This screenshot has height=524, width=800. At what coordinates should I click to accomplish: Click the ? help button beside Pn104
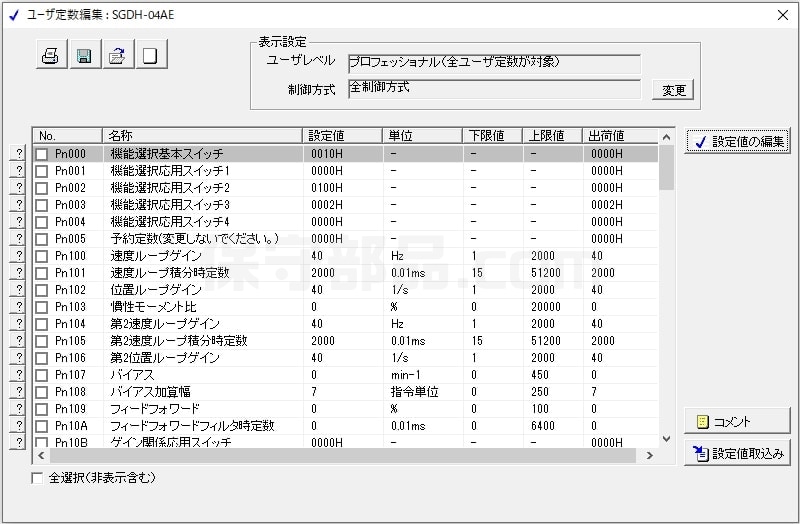pos(17,324)
